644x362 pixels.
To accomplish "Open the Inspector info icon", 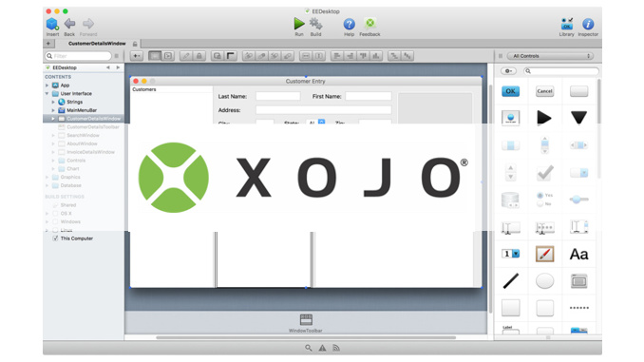I will point(588,24).
